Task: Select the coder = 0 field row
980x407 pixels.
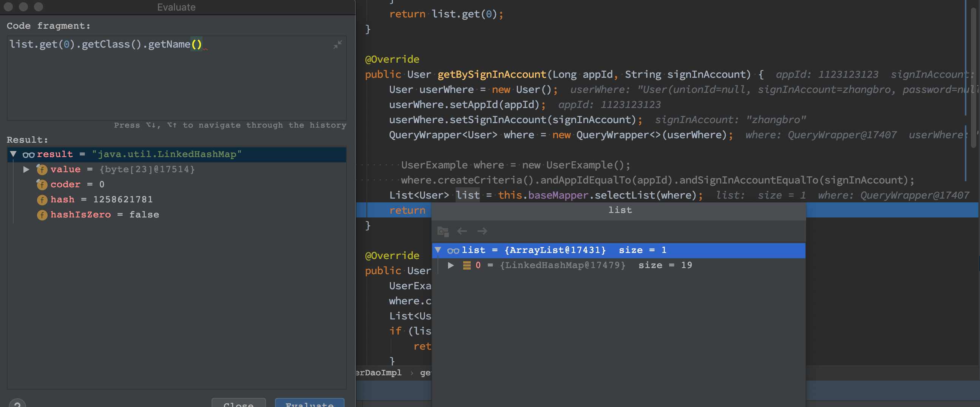Action: click(176, 184)
